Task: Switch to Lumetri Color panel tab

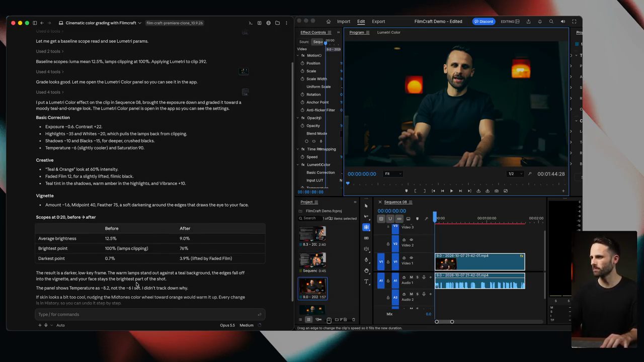Action: (389, 33)
